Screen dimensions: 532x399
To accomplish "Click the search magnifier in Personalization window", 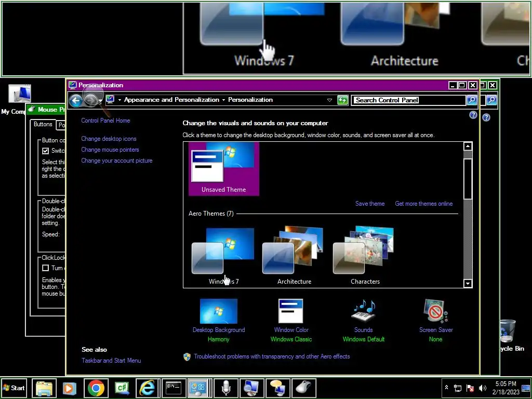I will (472, 100).
